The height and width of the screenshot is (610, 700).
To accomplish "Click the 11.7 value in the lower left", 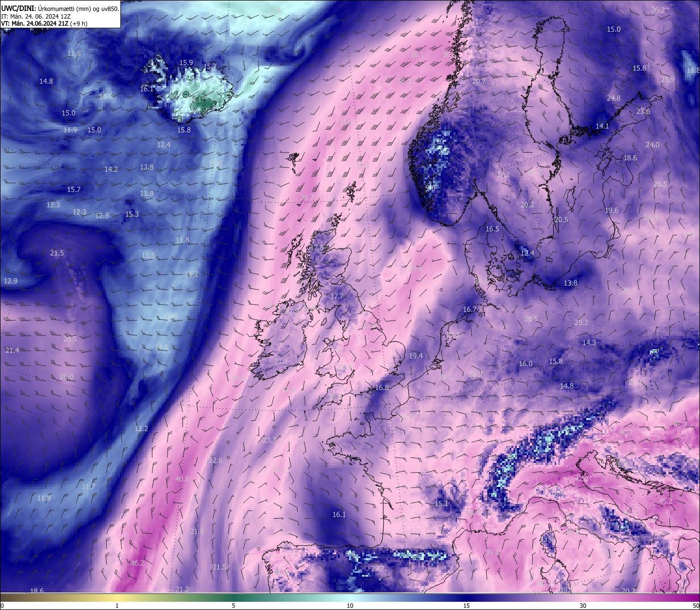I will click(x=89, y=487).
